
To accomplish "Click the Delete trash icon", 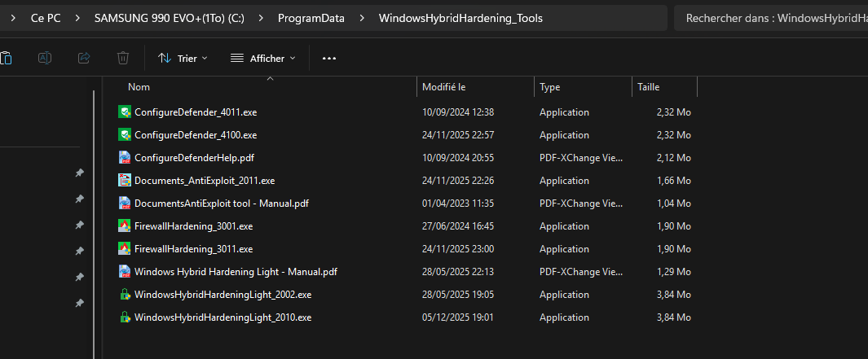I will click(x=123, y=58).
